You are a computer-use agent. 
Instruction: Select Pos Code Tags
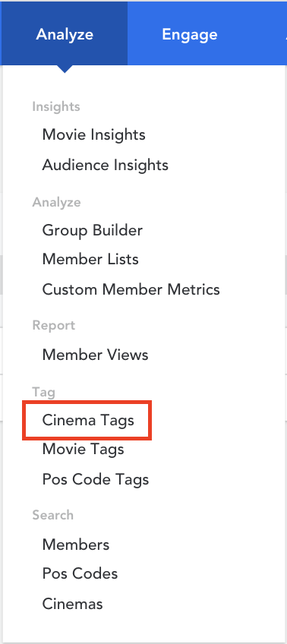coord(95,479)
